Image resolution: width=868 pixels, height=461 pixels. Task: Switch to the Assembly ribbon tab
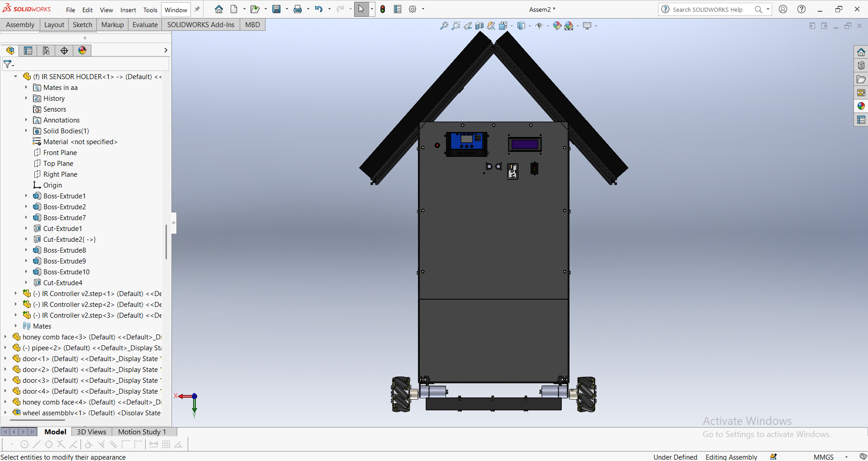20,25
